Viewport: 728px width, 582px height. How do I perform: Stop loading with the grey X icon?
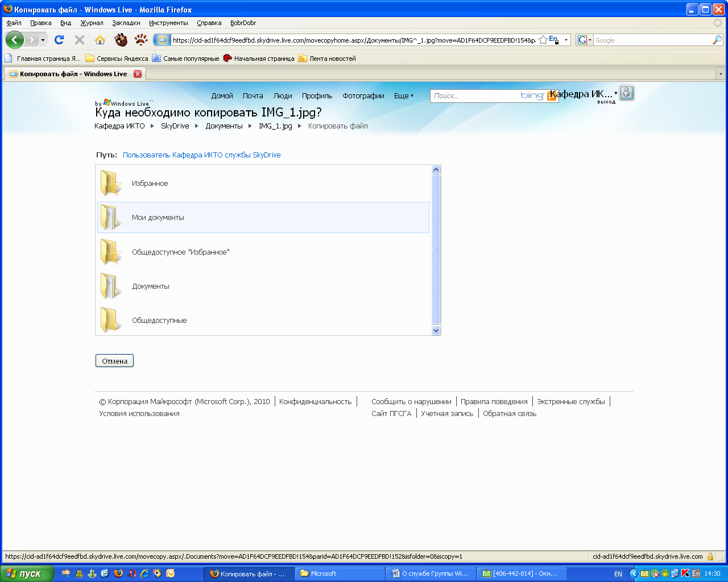pyautogui.click(x=80, y=40)
